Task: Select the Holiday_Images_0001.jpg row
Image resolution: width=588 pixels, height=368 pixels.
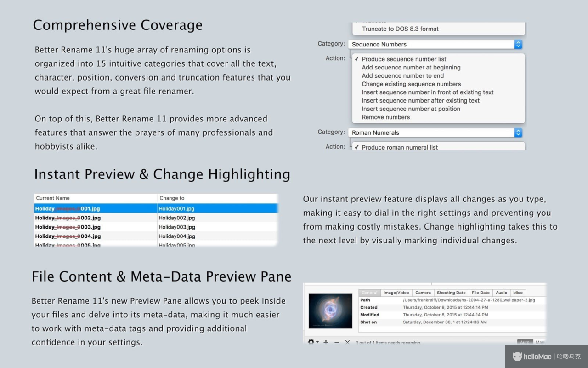Action: pyautogui.click(x=156, y=208)
